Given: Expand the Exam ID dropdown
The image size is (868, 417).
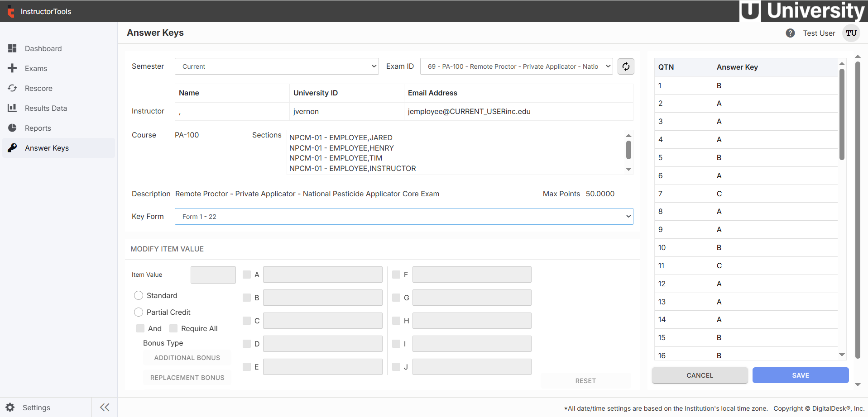Looking at the screenshot, I should click(x=516, y=66).
